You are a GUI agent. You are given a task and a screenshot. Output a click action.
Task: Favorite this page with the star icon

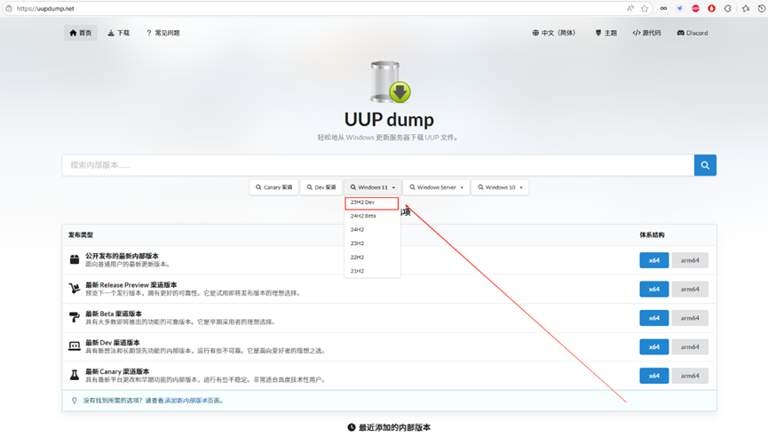pos(645,8)
